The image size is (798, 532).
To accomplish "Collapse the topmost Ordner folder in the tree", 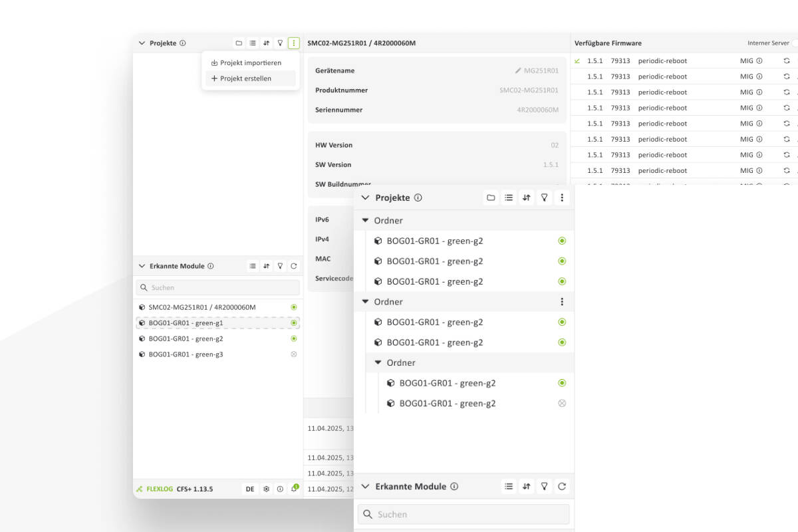I will click(365, 221).
